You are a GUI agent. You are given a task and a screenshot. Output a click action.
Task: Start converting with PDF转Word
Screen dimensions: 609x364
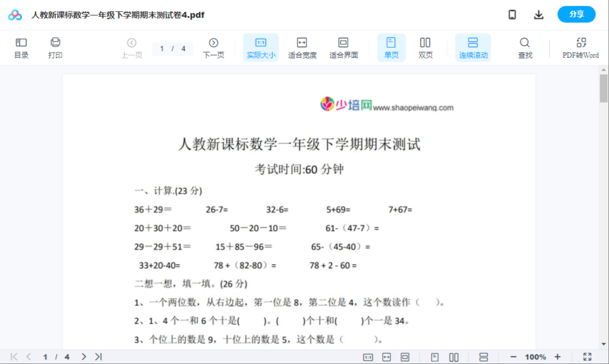tap(581, 47)
